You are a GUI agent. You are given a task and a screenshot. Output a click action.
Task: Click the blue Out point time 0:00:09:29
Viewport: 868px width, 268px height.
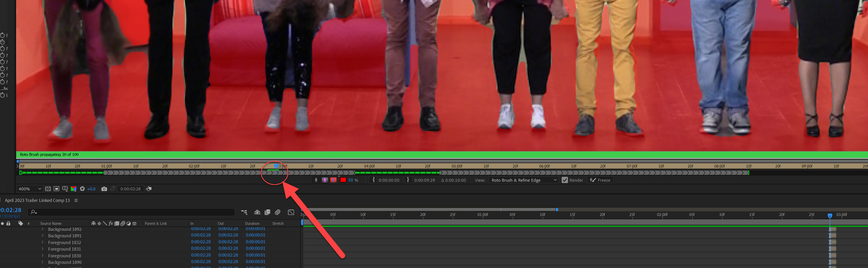tap(425, 180)
